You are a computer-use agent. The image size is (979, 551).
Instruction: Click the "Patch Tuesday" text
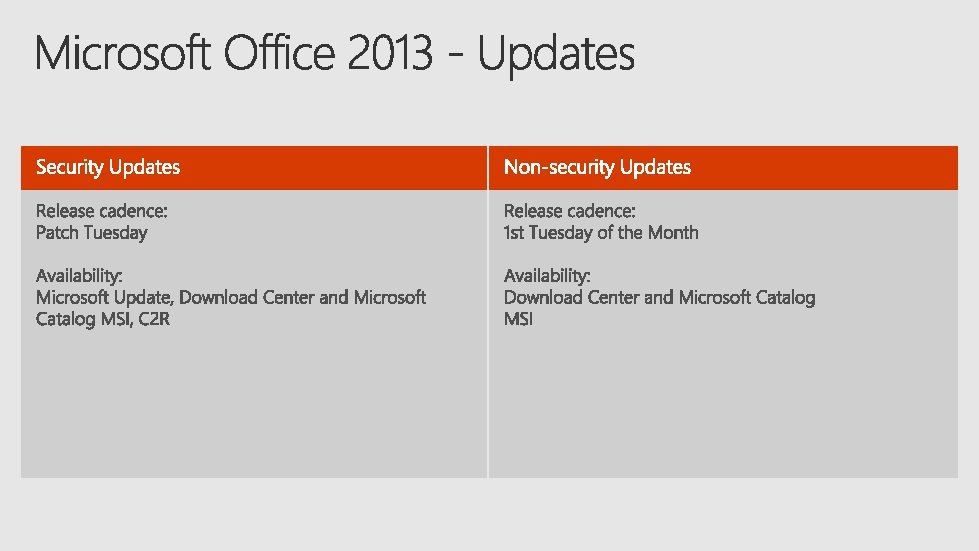91,233
